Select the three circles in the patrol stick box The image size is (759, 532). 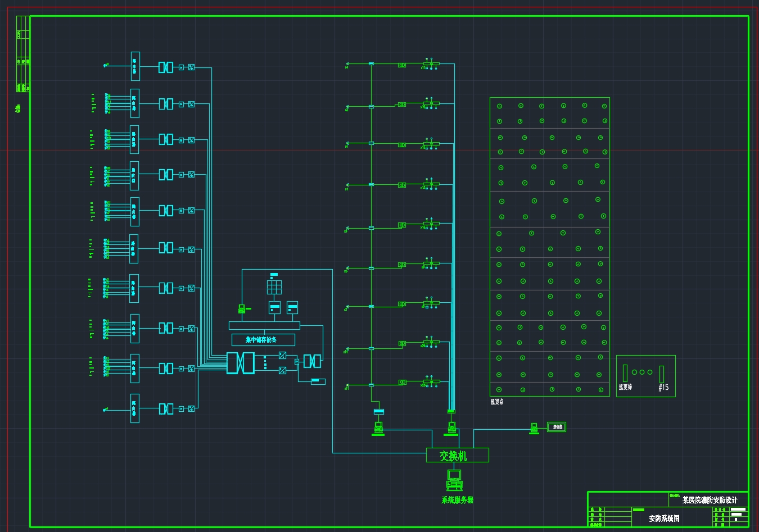click(642, 372)
